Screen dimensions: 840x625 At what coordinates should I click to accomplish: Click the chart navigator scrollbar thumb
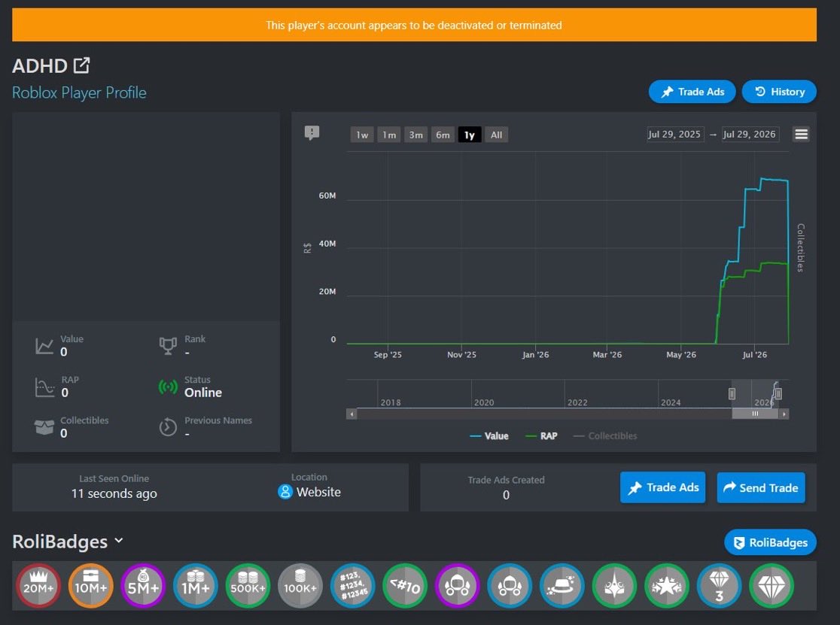[x=755, y=414]
